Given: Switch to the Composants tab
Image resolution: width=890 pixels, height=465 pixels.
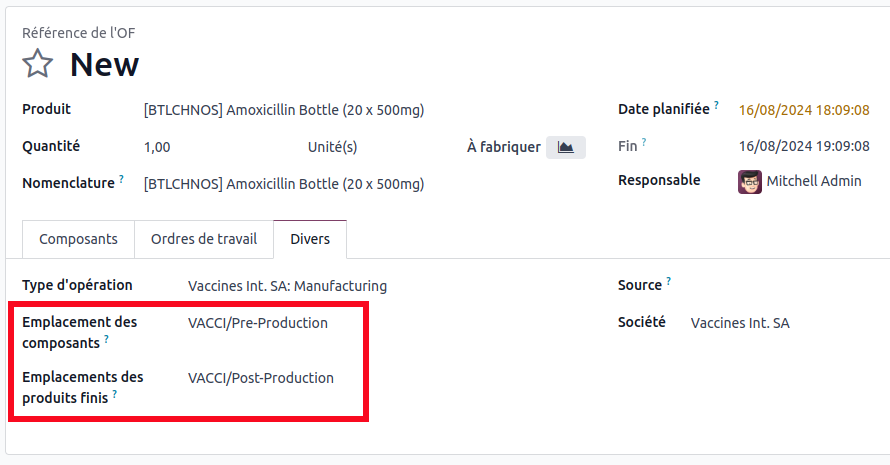Looking at the screenshot, I should click(78, 239).
